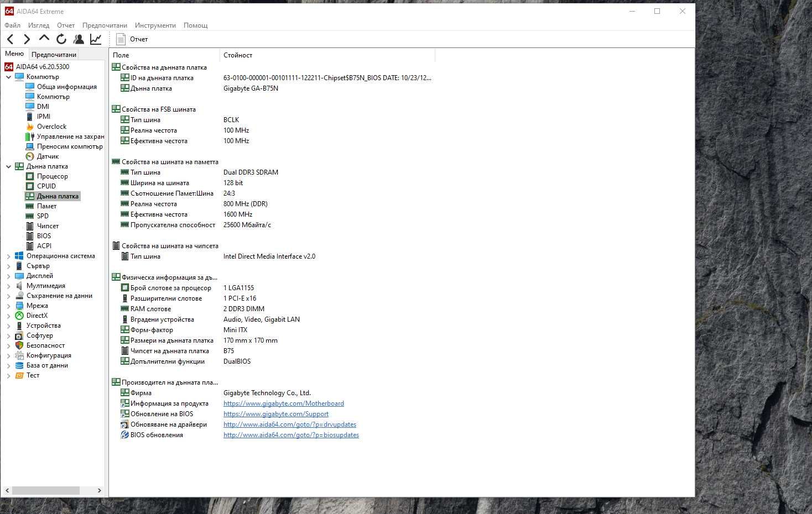Click Управление на захранването battery icon

pos(30,137)
